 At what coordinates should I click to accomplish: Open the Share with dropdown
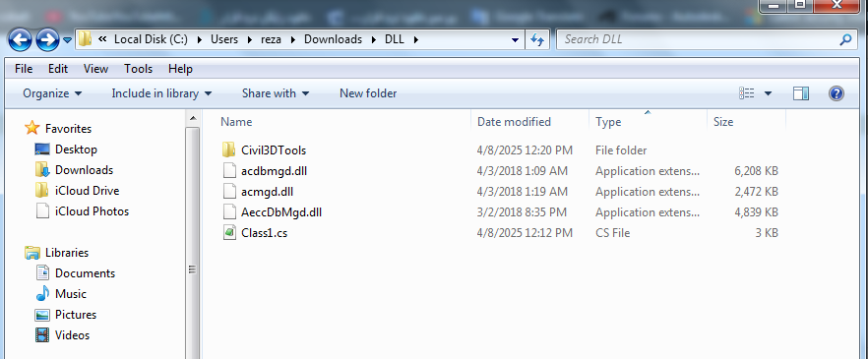pos(276,93)
